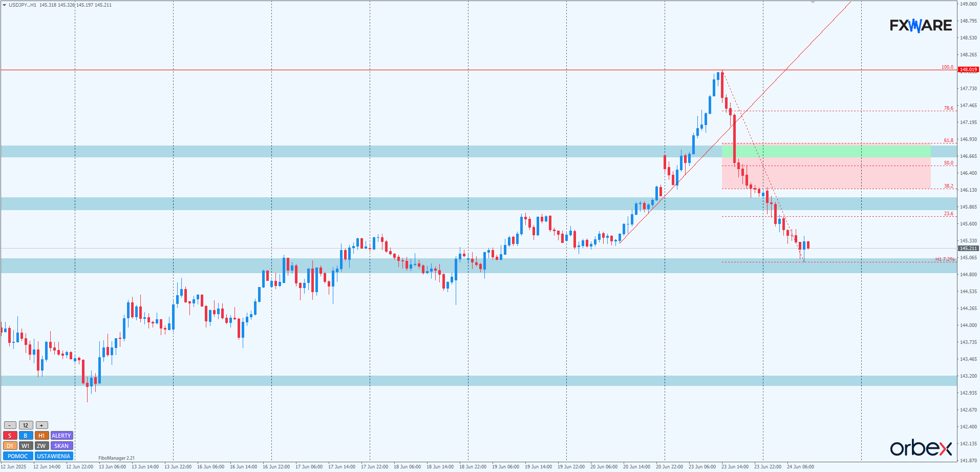
Task: Open the ALERTY alerts panel
Action: point(61,436)
